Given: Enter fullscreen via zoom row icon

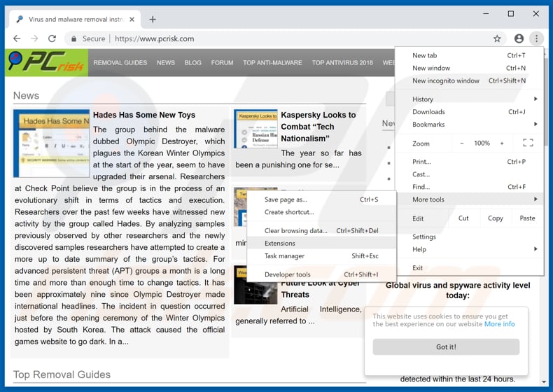Looking at the screenshot, I should [528, 143].
